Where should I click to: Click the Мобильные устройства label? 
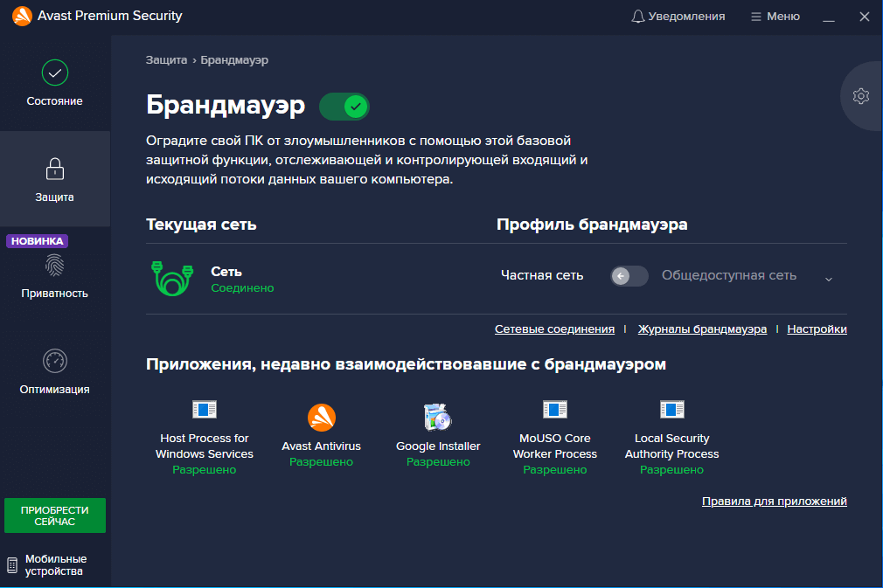point(56,565)
